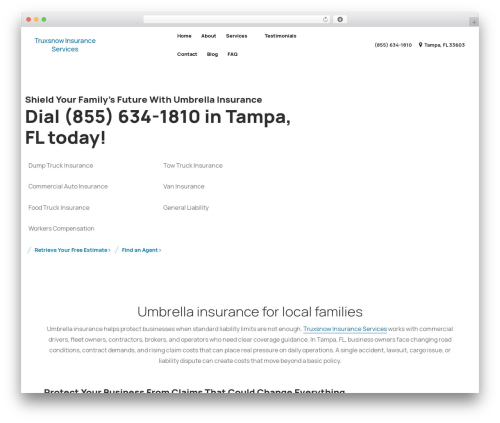Image resolution: width=500 pixels, height=423 pixels.
Task: Click the Truxsnow Insurance Services logo text
Action: (x=65, y=45)
